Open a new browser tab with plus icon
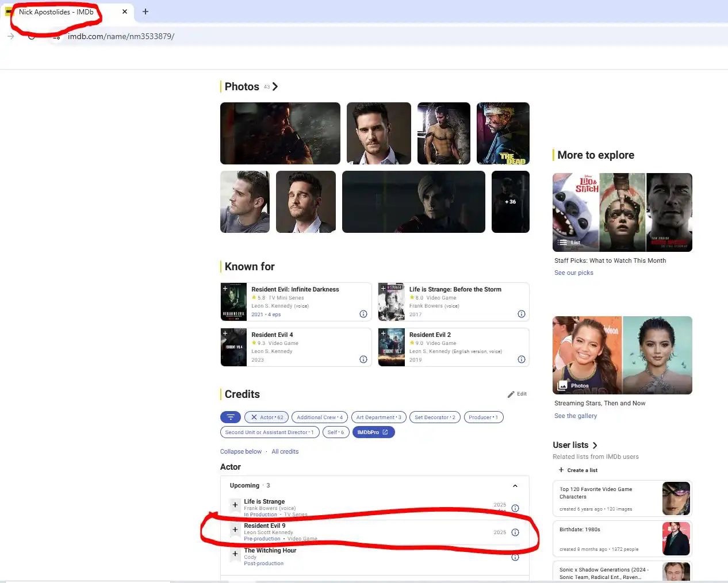Viewport: 728px width, 583px height. tap(145, 11)
